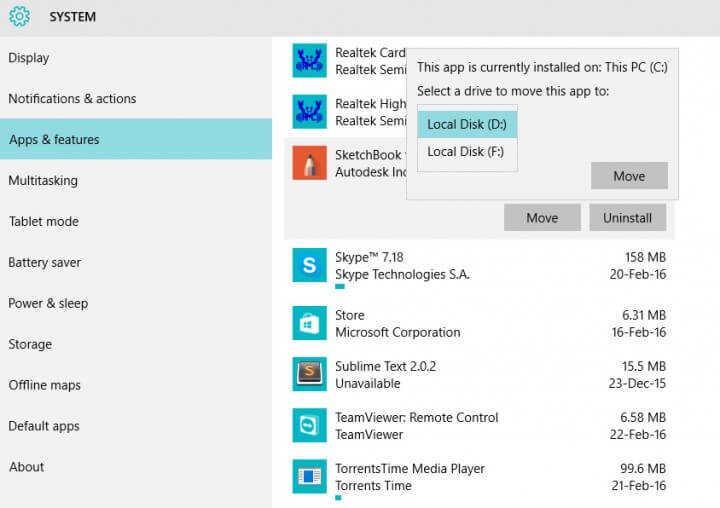Open Battery saver settings
Screen dimensions: 720x508
coord(136,262)
